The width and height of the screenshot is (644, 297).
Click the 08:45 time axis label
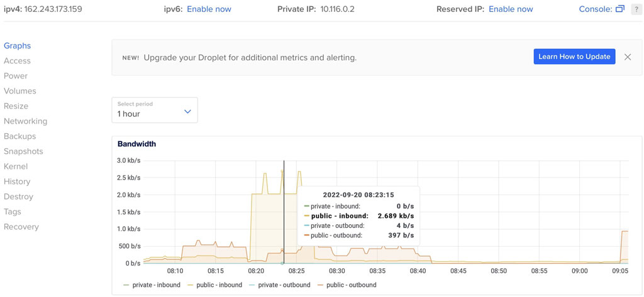pyautogui.click(x=458, y=271)
